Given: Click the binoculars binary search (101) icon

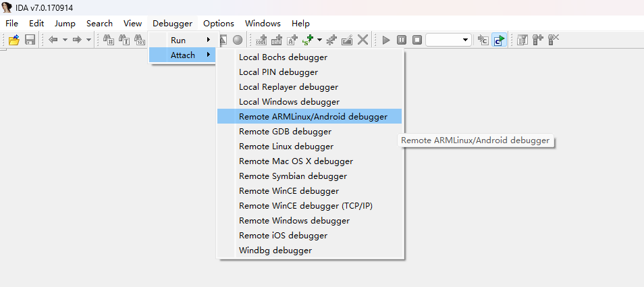Looking at the screenshot, I should point(140,40).
